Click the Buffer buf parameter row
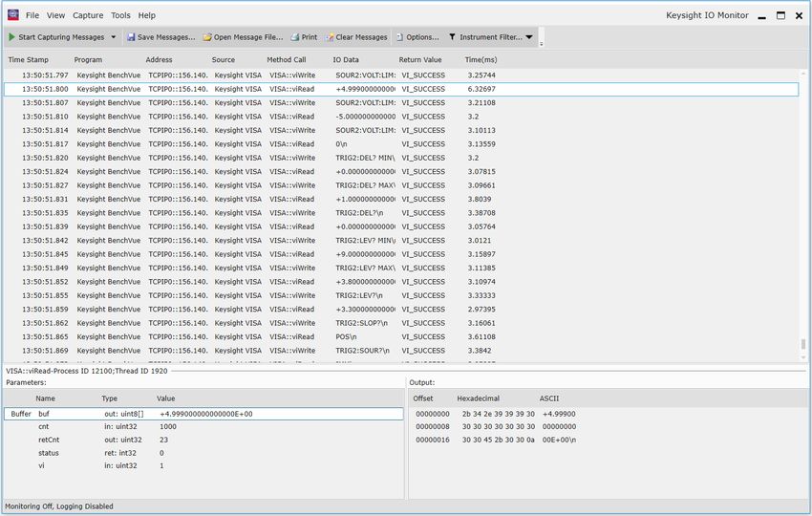Screen dimensions: 812x516 point(203,414)
